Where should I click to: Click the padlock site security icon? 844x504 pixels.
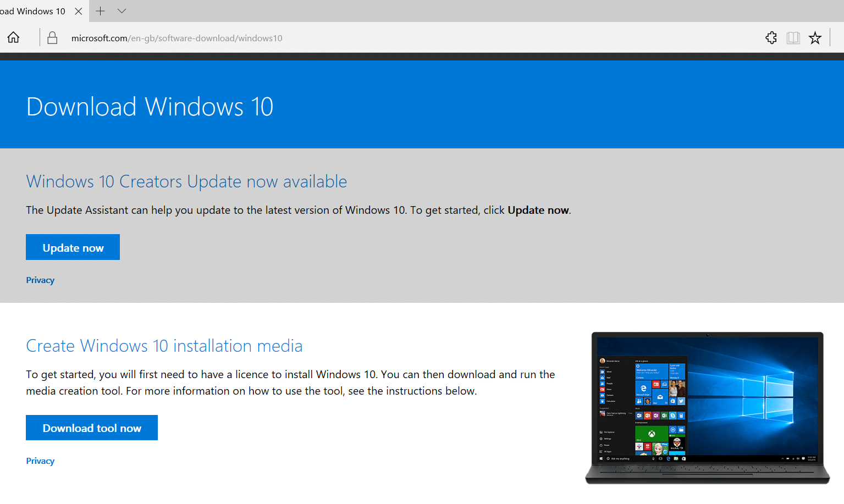click(52, 37)
